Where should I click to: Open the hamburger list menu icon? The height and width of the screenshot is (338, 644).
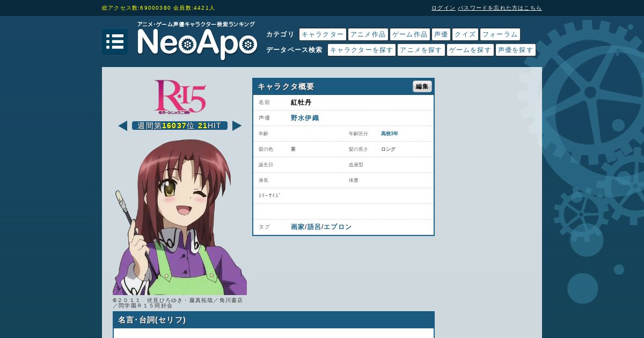point(115,41)
